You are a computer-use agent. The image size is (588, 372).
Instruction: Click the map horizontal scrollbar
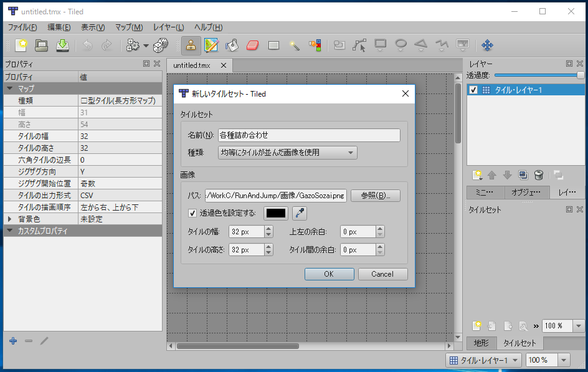pos(237,346)
